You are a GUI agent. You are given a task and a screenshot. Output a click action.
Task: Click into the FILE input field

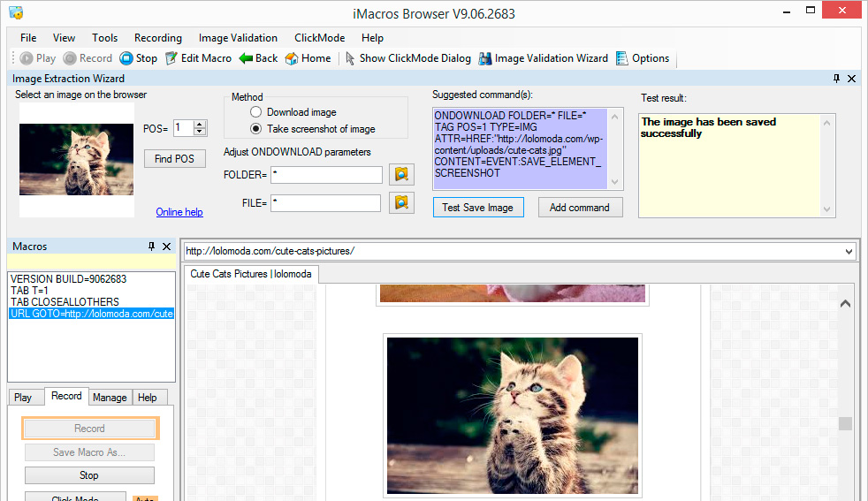pos(325,203)
